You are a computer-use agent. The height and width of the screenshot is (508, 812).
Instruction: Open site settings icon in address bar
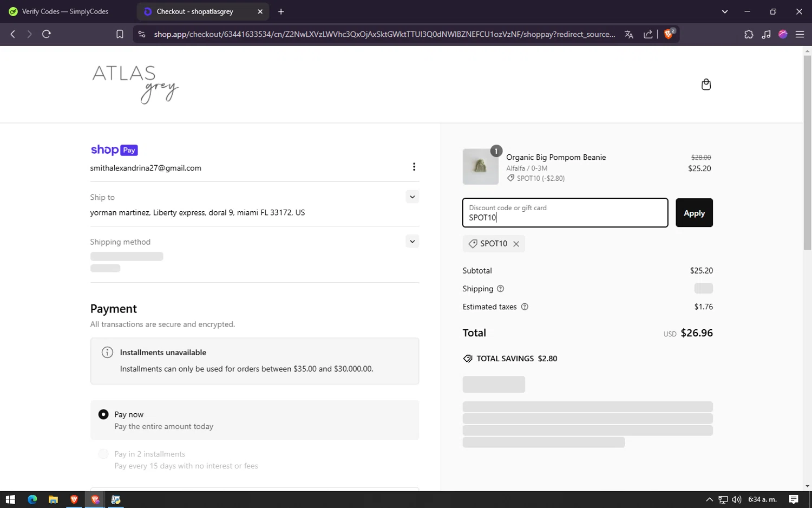pyautogui.click(x=142, y=34)
